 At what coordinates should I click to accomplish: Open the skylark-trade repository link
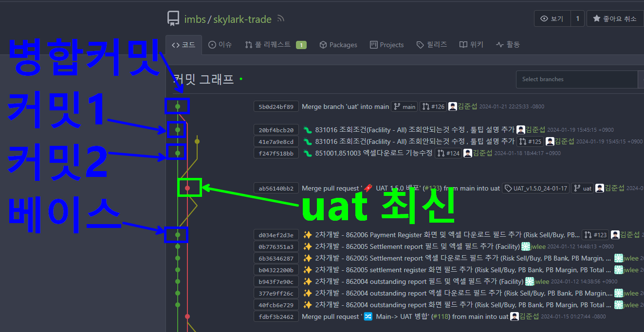[x=242, y=19]
